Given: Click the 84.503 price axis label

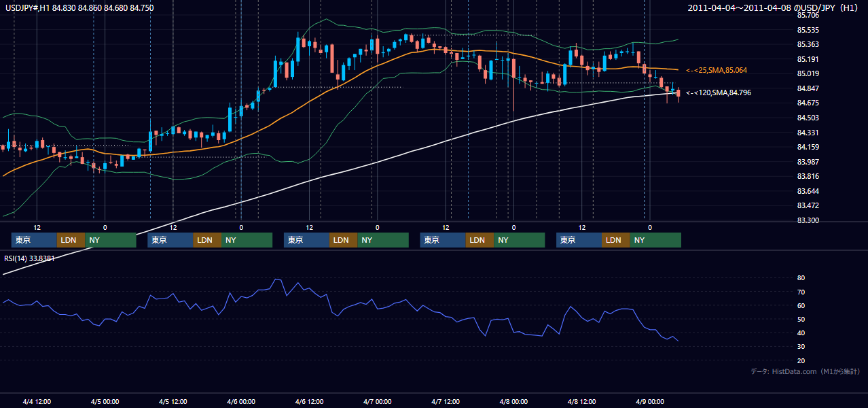Looking at the screenshot, I should click(x=808, y=118).
